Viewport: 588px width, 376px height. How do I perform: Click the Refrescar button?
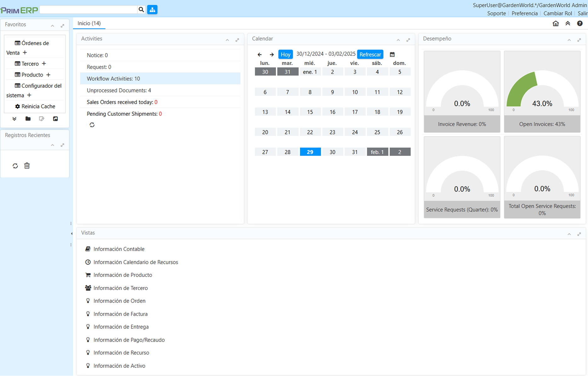click(370, 55)
